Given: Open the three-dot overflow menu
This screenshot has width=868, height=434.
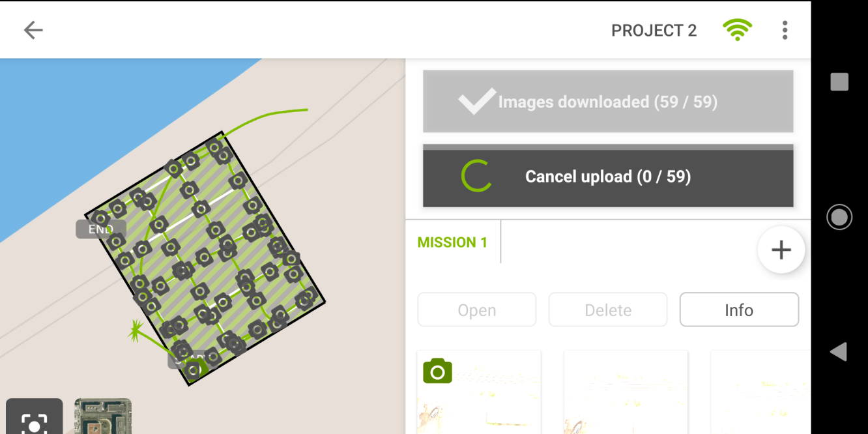Looking at the screenshot, I should [x=785, y=30].
